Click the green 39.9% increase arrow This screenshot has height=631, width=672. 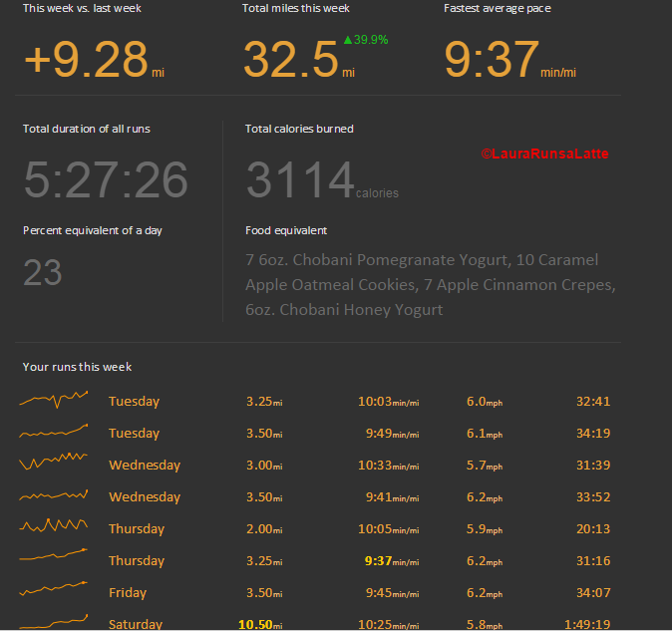point(348,40)
